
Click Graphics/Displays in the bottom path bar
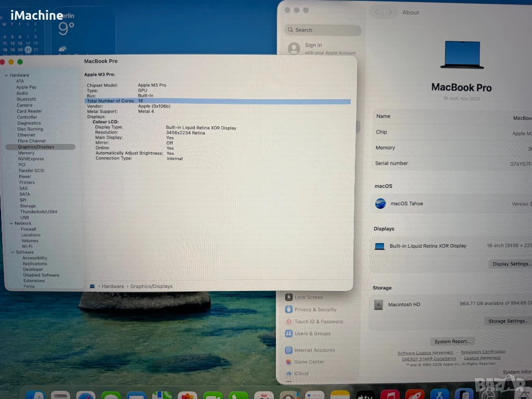point(151,286)
